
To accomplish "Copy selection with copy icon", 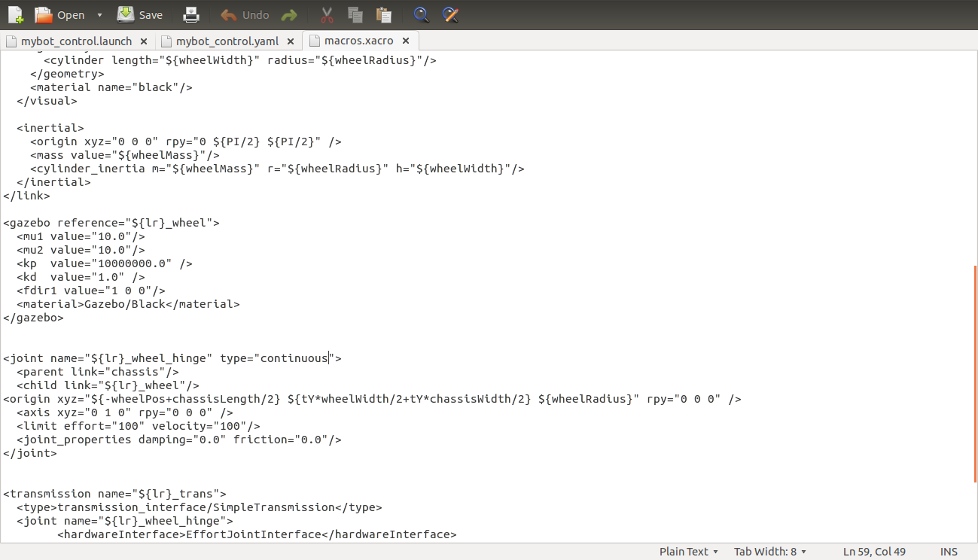I will point(355,15).
